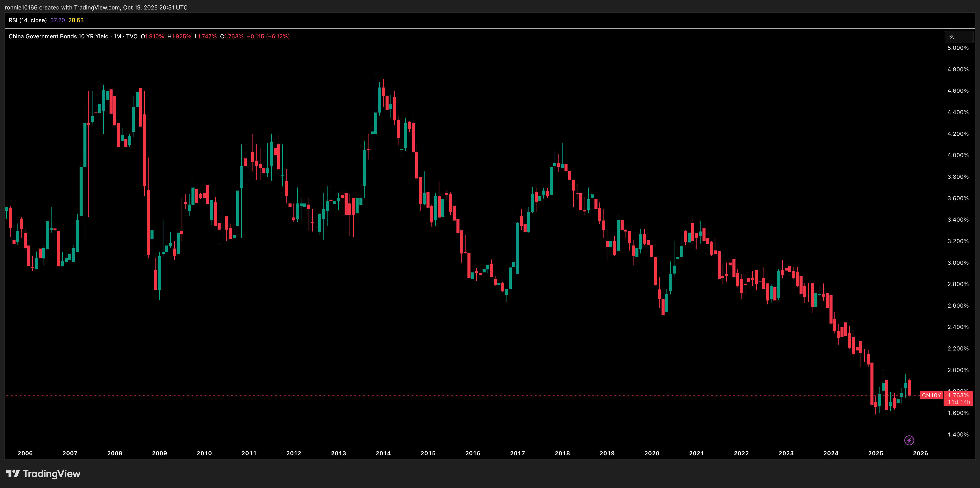This screenshot has height=488, width=980.
Task: Click the 1M timeframe in chart legend
Action: coord(117,36)
